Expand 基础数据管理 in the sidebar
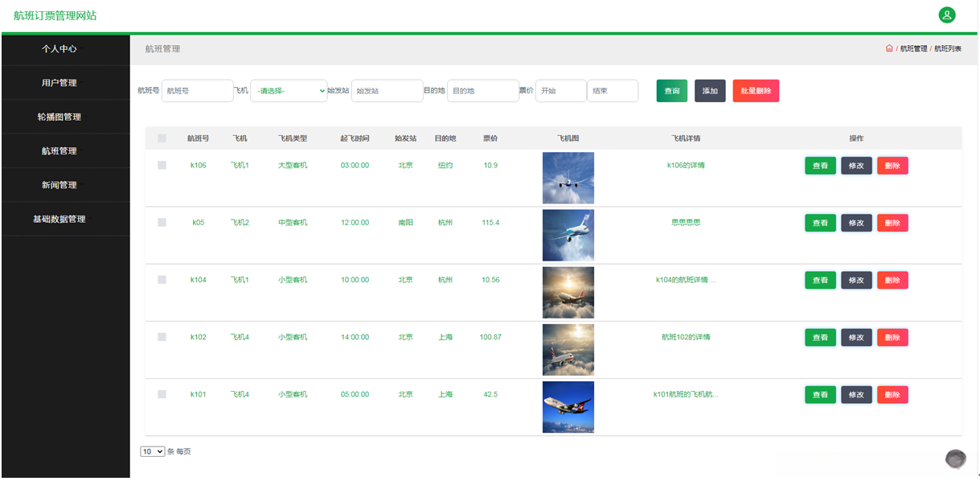 (x=65, y=219)
